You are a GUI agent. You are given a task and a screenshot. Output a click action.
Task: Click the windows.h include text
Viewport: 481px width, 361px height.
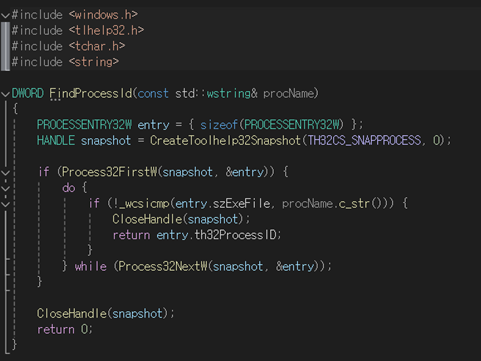(103, 15)
